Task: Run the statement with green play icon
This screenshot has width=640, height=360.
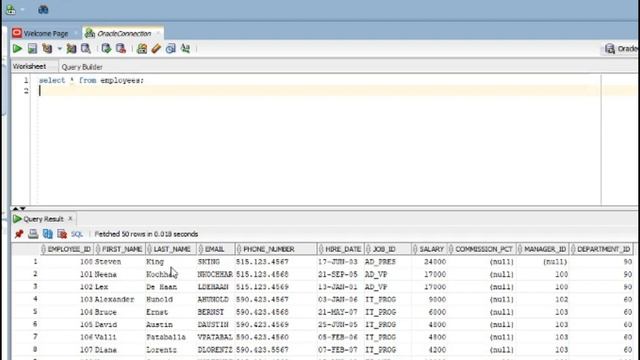Action: point(17,49)
